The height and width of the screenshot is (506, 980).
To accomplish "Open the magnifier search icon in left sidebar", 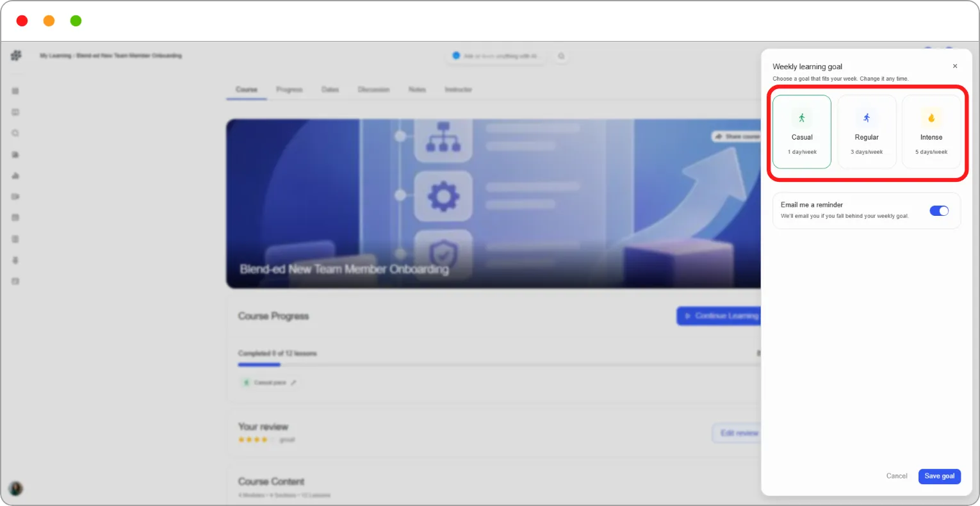I will [15, 133].
